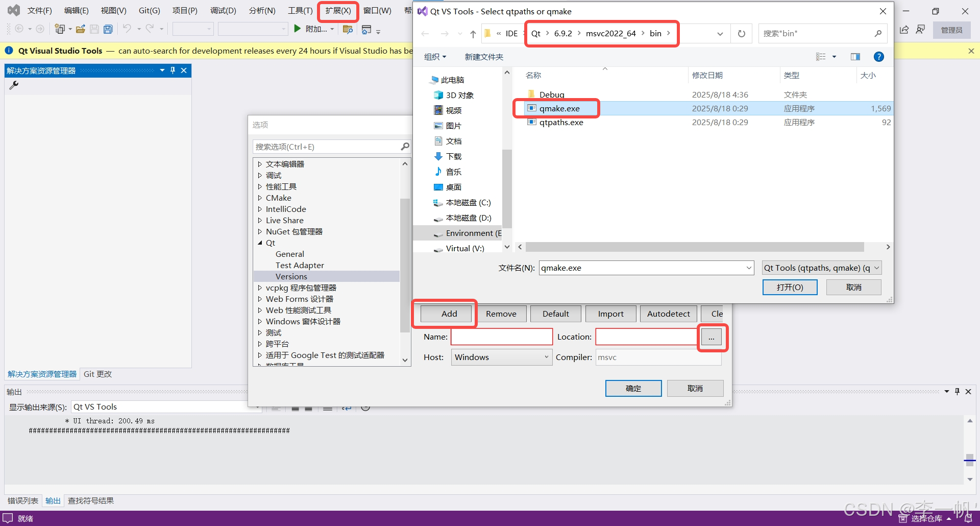Switch to the 错误列表 tab
This screenshot has height=526, width=980.
coord(22,500)
